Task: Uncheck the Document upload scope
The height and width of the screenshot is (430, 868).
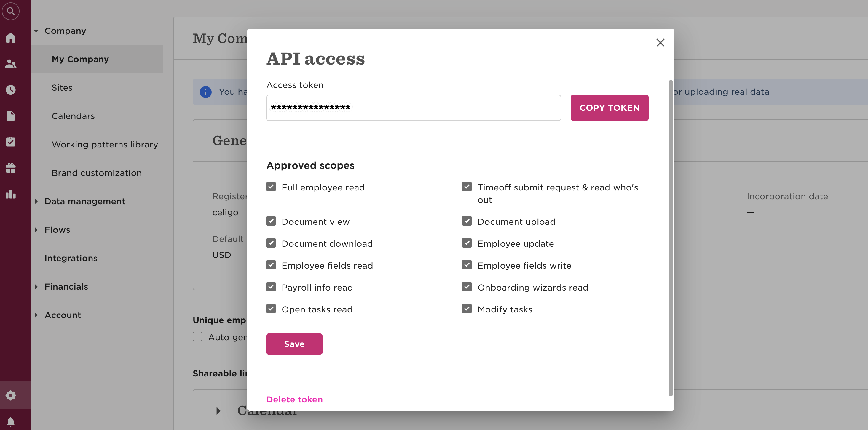Action: [x=467, y=221]
